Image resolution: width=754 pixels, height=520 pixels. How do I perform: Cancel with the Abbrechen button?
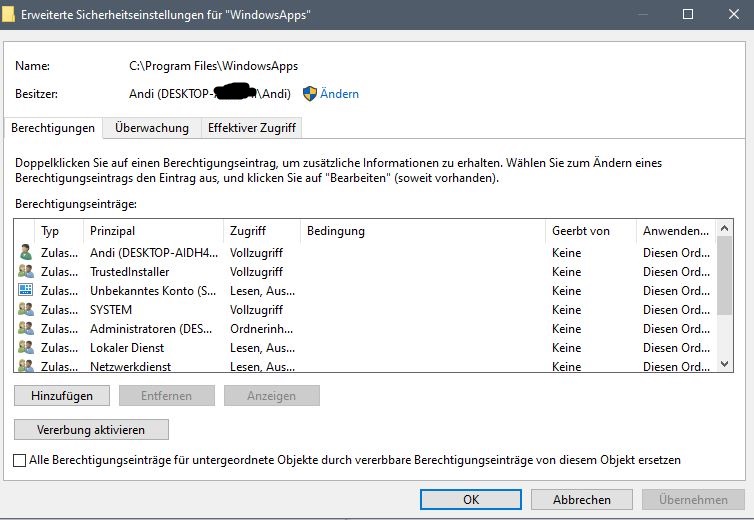click(x=582, y=500)
